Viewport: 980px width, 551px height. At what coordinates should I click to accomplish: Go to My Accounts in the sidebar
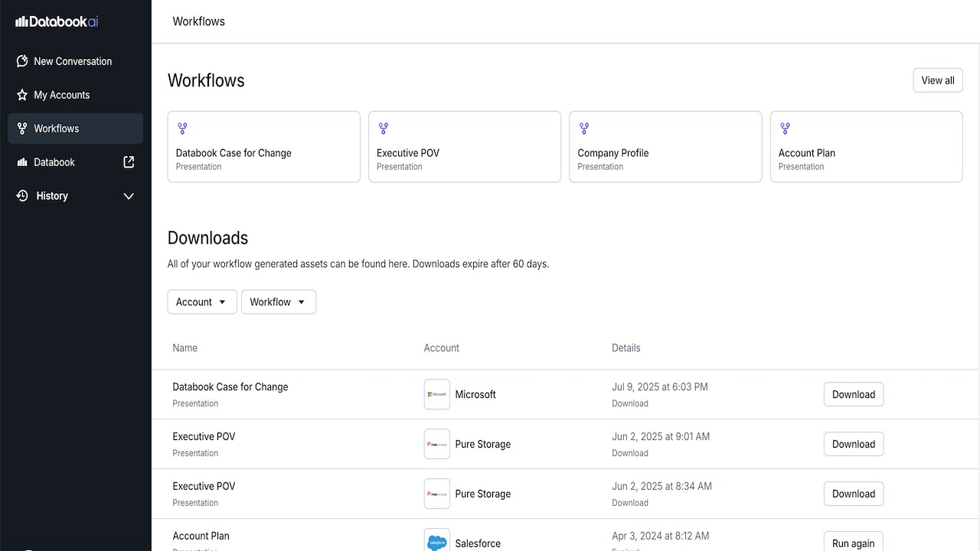(x=76, y=95)
